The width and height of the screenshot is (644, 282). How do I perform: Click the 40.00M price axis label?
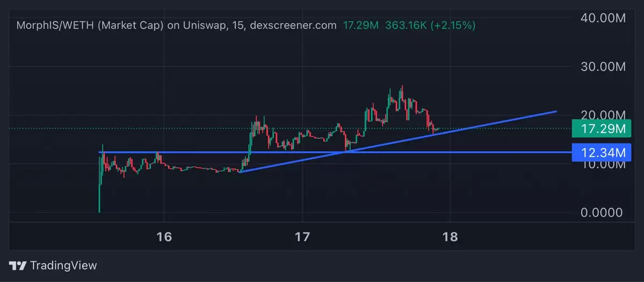pyautogui.click(x=603, y=18)
